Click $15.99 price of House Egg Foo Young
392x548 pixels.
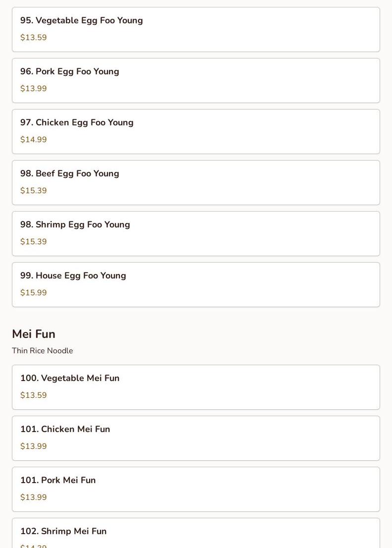click(34, 292)
